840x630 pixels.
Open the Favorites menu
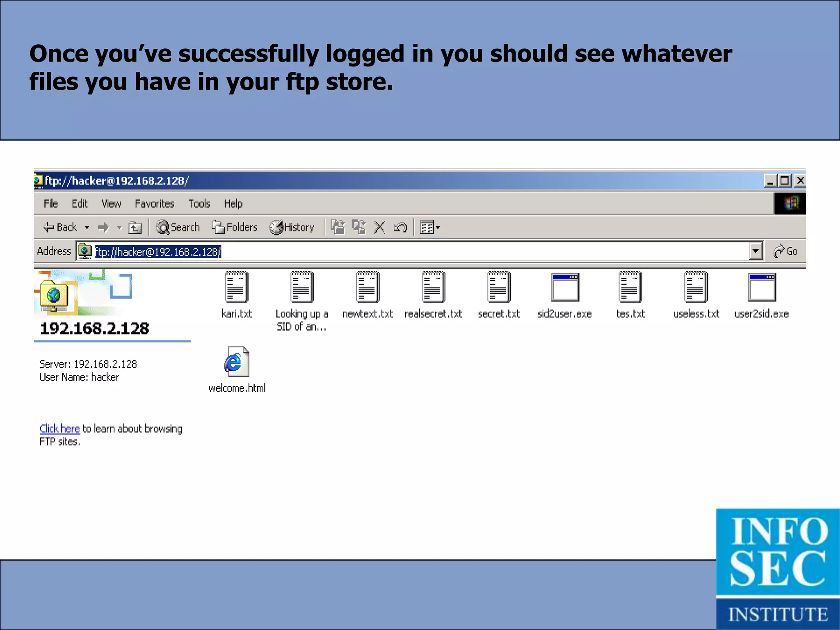click(x=155, y=204)
